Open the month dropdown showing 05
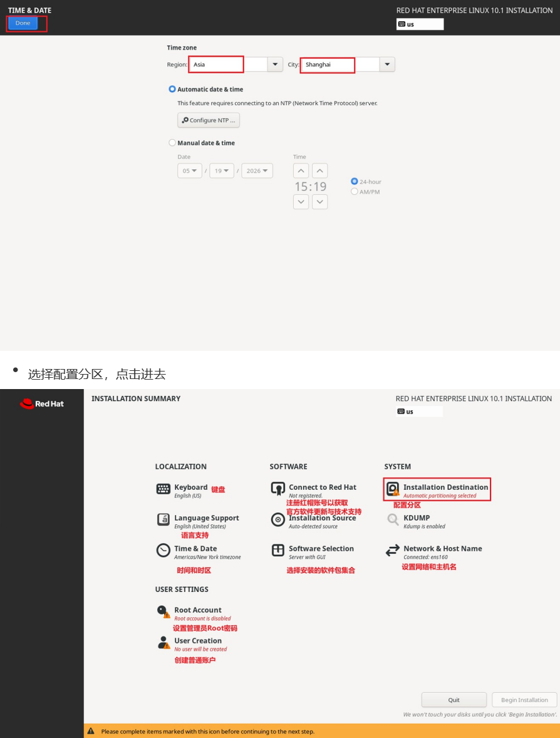Viewport: 560px width, 738px height. point(190,171)
